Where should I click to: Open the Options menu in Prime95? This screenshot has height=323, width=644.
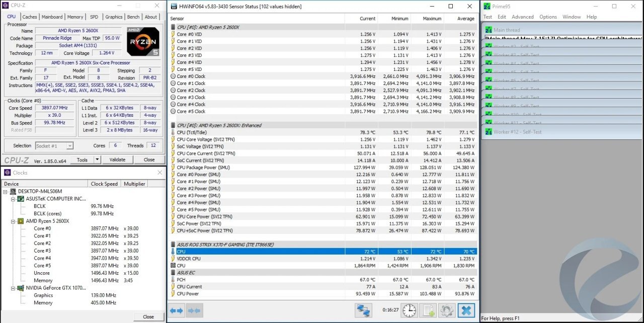[548, 17]
